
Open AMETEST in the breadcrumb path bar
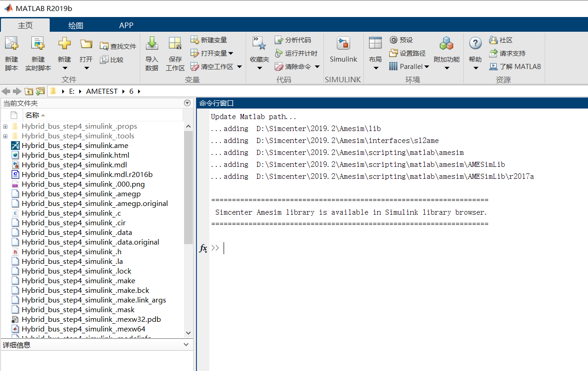(101, 91)
